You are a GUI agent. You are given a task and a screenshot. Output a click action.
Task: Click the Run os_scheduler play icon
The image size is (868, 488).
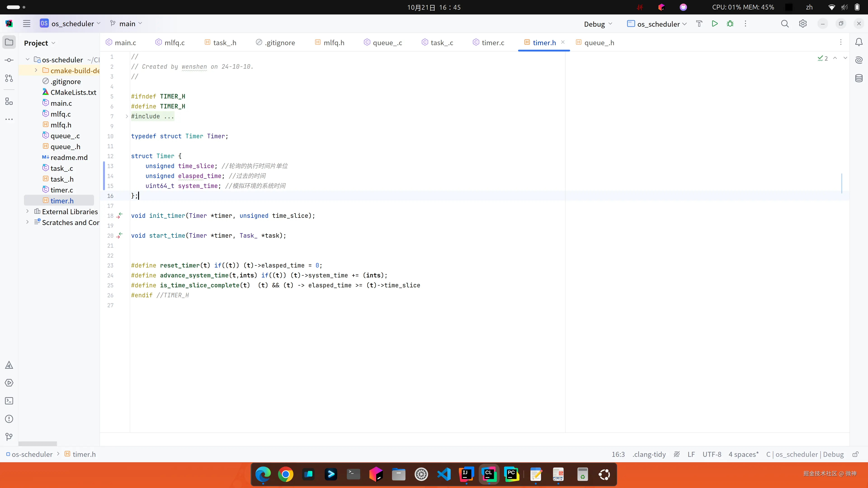click(x=714, y=23)
